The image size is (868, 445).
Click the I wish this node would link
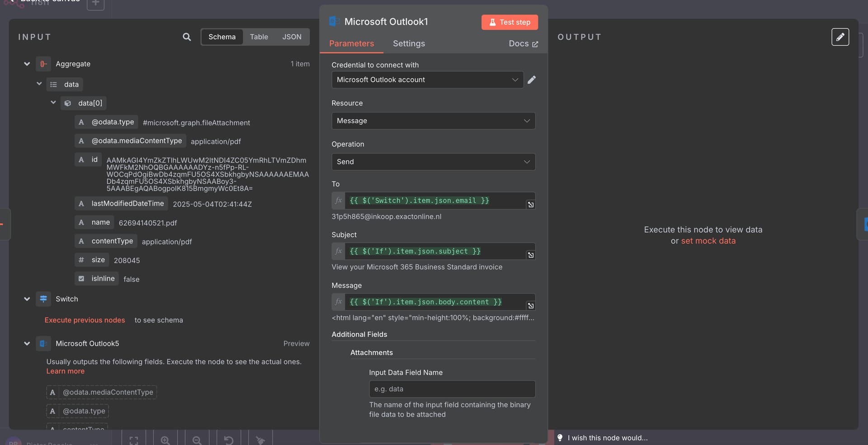click(x=608, y=438)
